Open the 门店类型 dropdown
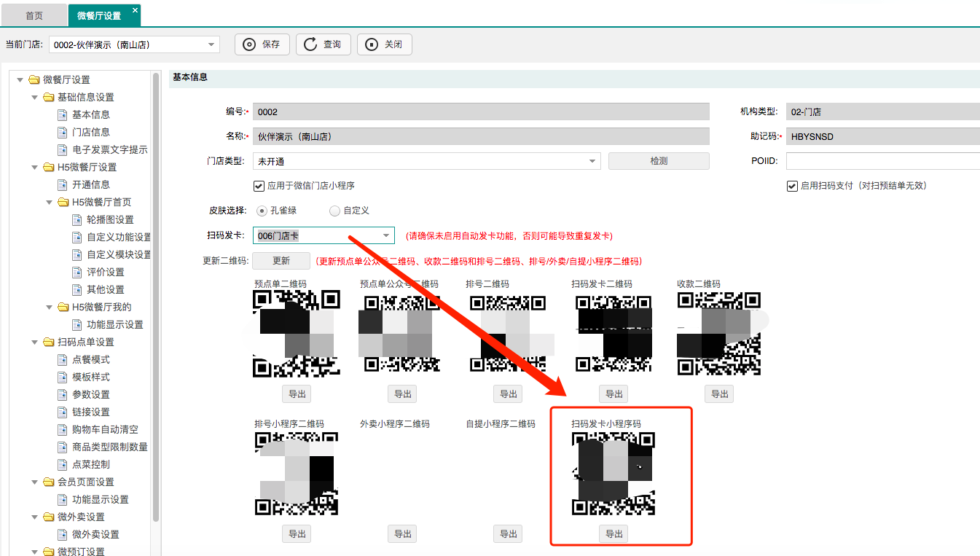This screenshot has width=980, height=556. coord(592,161)
